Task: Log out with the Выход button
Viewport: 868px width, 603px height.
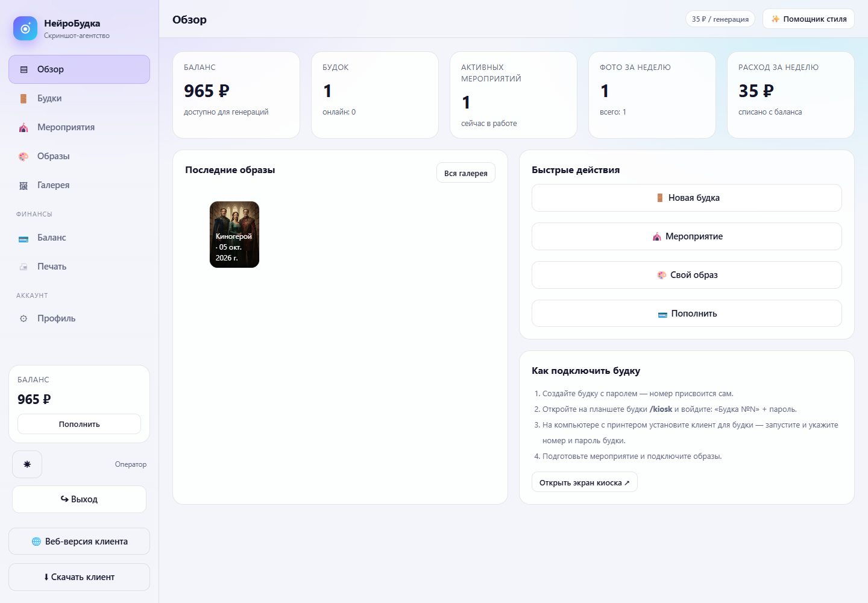Action: pyautogui.click(x=79, y=499)
